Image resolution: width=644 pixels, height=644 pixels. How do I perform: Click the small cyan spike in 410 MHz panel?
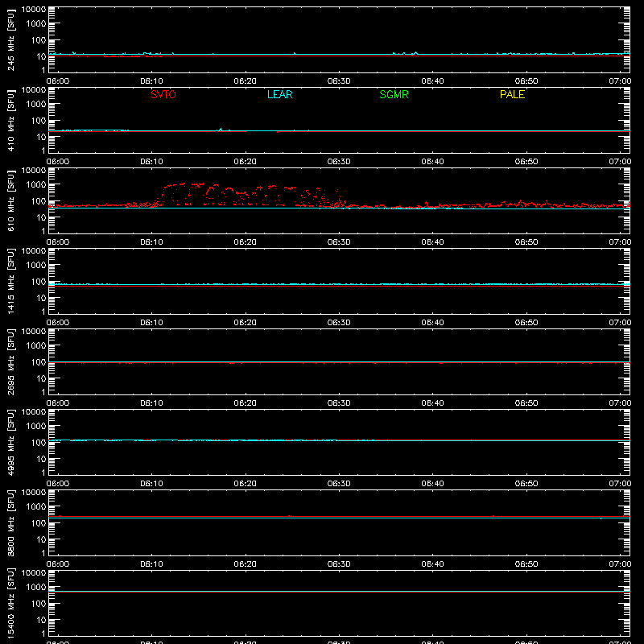point(221,130)
